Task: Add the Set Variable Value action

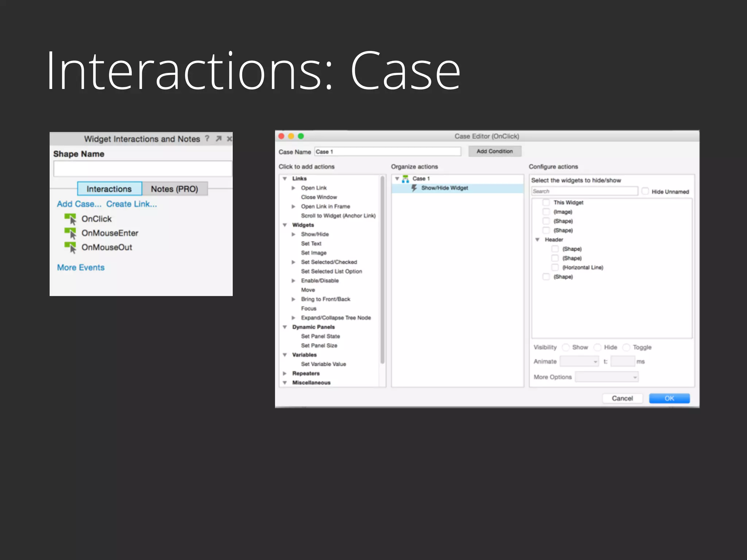Action: click(x=324, y=364)
